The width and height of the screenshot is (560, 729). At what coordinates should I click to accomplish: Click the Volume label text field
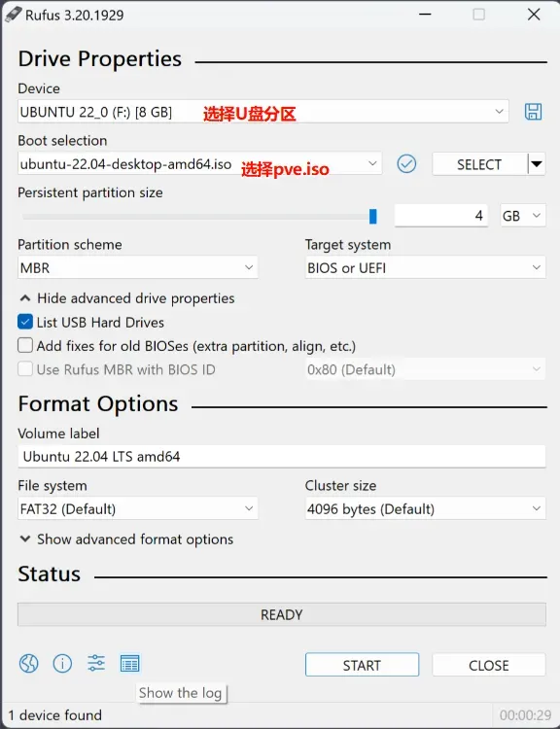pos(281,457)
